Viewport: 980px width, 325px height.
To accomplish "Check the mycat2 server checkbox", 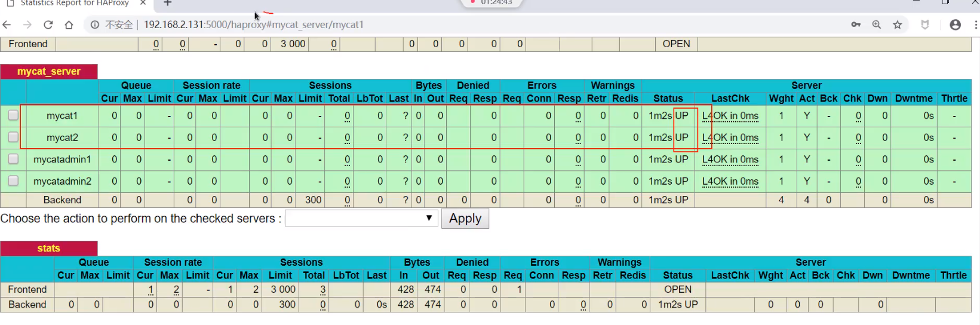I will coord(13,137).
